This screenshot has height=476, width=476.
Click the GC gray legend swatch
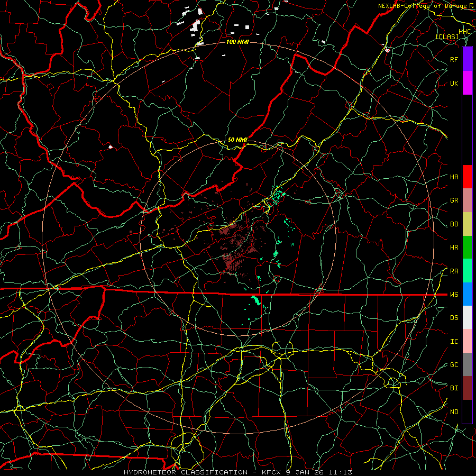pyautogui.click(x=467, y=364)
